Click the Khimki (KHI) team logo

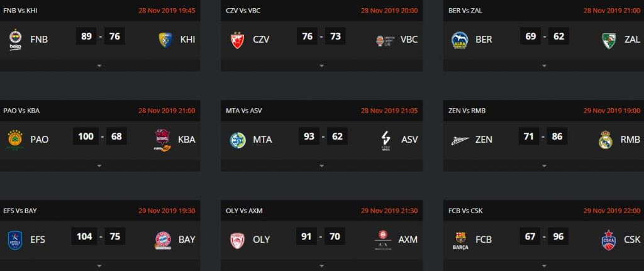click(x=166, y=40)
